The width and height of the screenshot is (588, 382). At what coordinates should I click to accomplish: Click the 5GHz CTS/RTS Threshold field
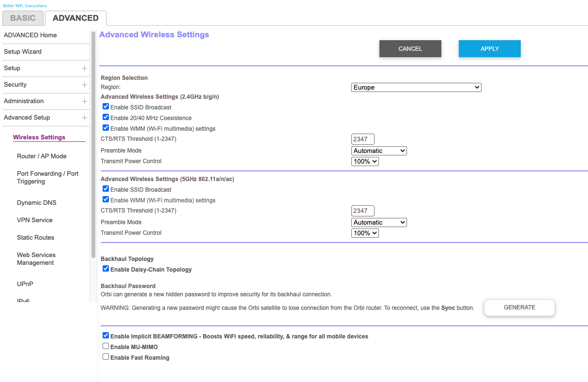pos(362,211)
